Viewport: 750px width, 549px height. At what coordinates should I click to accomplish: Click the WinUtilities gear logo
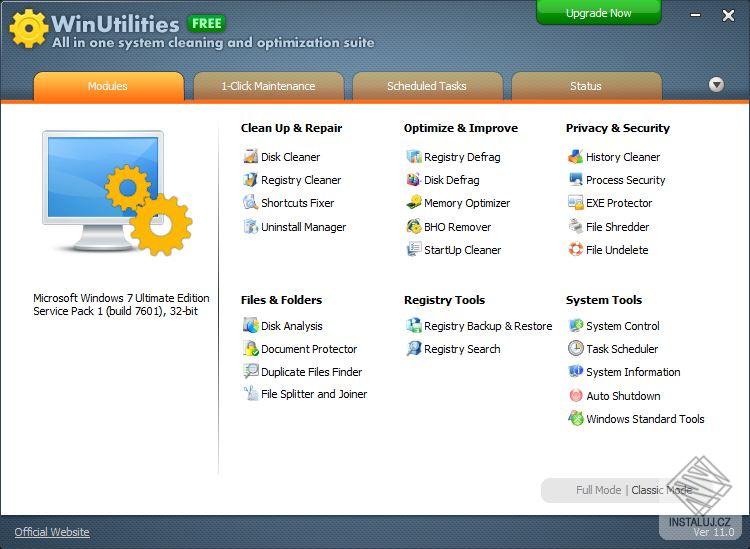coord(29,28)
